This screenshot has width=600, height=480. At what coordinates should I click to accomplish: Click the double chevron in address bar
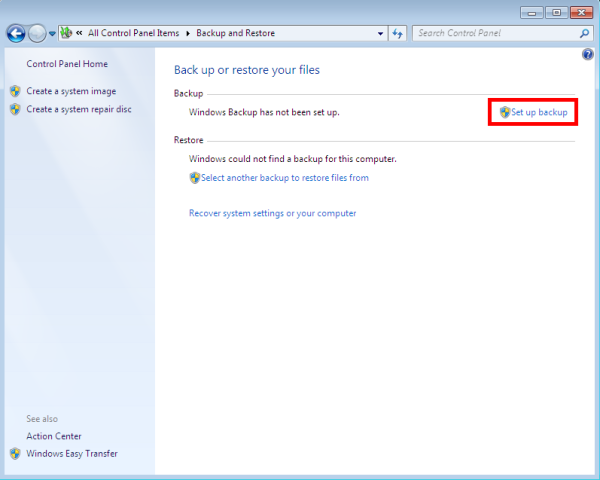click(x=79, y=33)
